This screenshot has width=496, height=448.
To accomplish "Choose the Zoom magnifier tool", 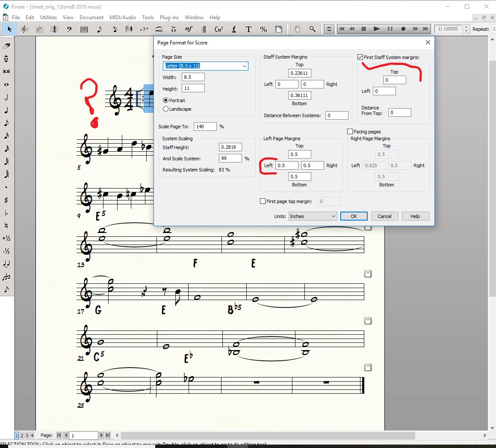I will coord(313,29).
